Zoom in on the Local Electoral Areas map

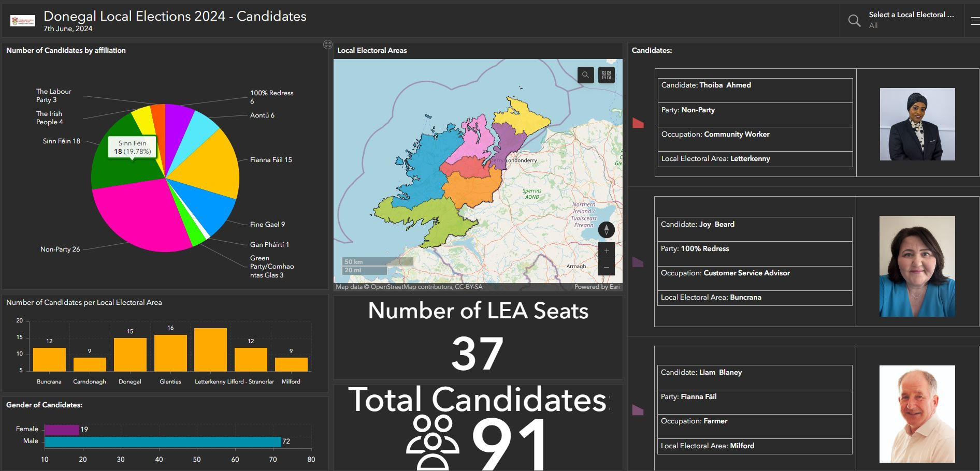click(606, 251)
